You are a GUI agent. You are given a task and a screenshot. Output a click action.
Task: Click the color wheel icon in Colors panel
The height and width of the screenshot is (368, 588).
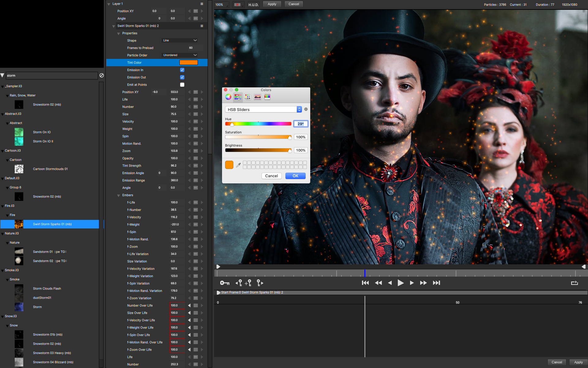click(228, 97)
